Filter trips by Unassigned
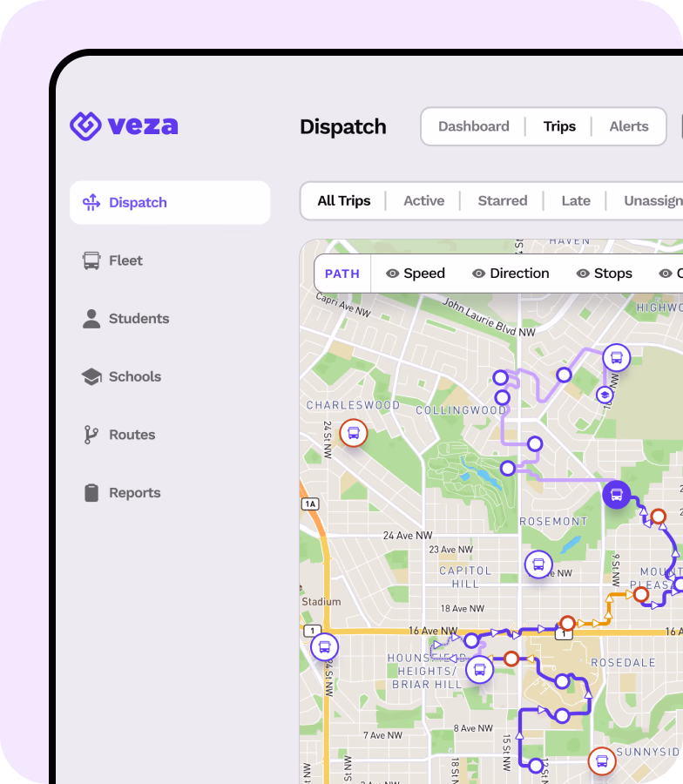This screenshot has width=683, height=784. [653, 200]
